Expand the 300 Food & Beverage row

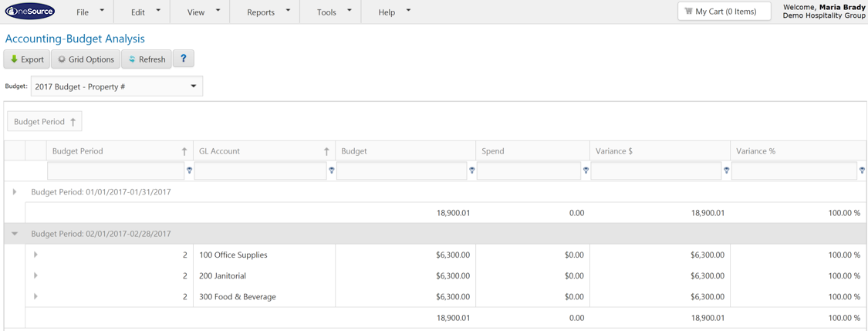click(35, 296)
